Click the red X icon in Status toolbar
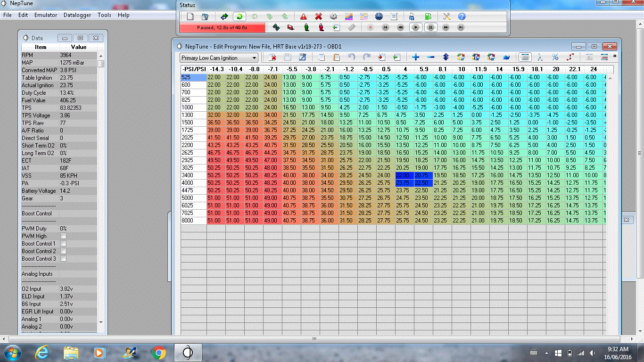This screenshot has width=644, height=362. pos(318,16)
